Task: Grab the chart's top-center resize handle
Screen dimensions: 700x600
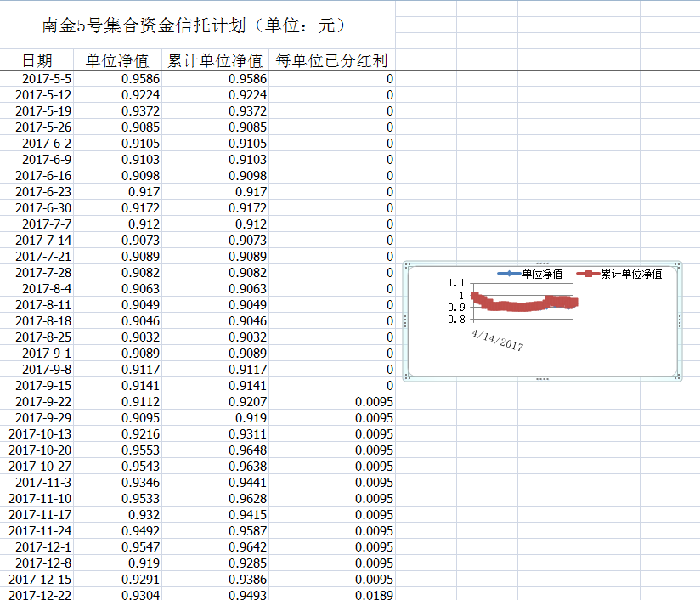Action: 542,263
